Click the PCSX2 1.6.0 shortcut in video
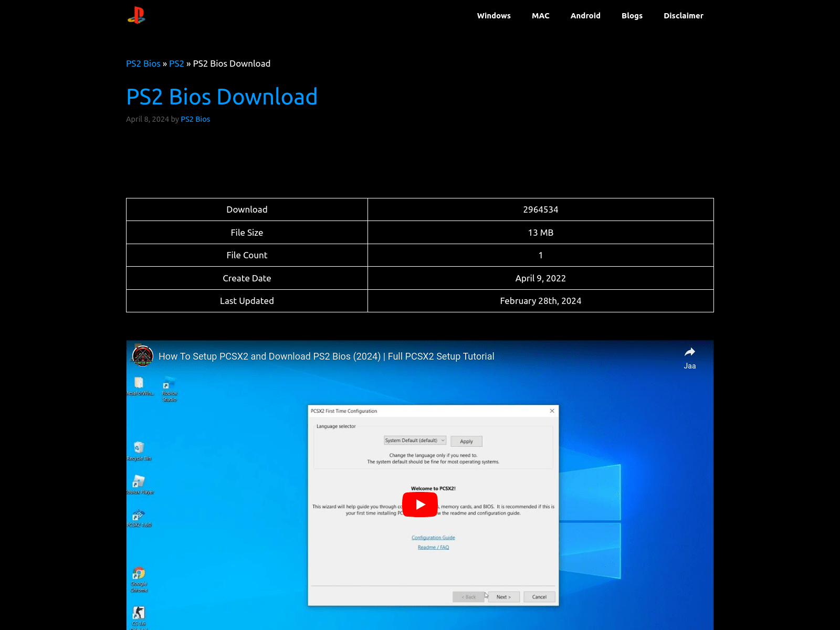The height and width of the screenshot is (630, 840). tap(139, 518)
